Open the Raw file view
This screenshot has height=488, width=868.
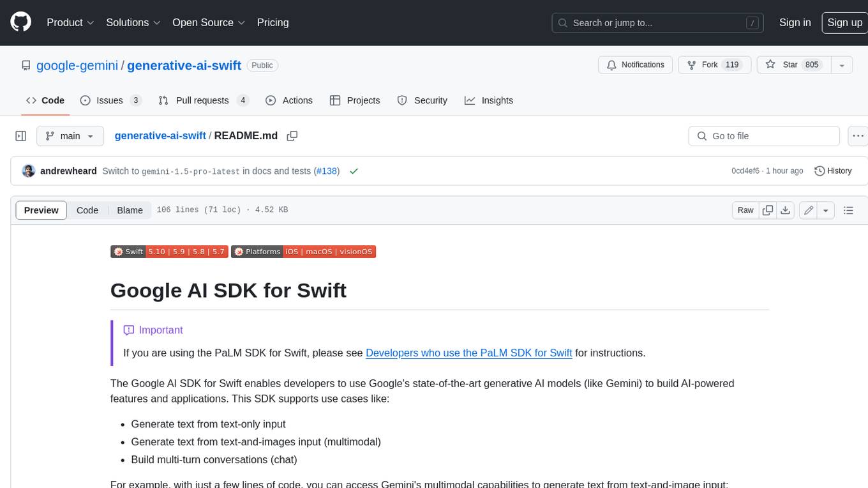(745, 210)
